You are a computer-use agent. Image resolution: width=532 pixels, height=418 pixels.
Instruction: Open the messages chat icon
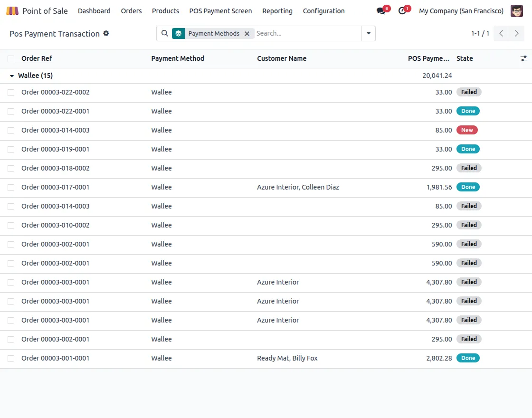click(x=380, y=11)
